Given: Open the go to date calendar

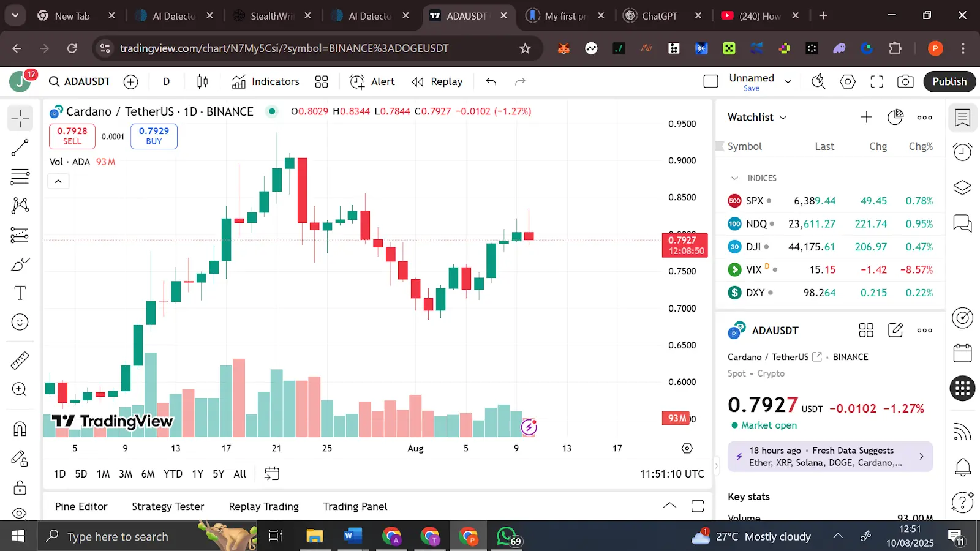Looking at the screenshot, I should (x=272, y=474).
